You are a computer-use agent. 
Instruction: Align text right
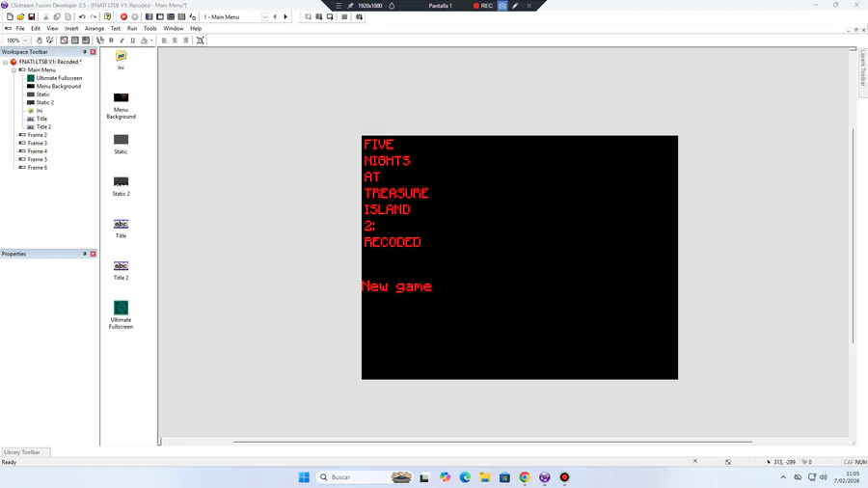coord(185,41)
